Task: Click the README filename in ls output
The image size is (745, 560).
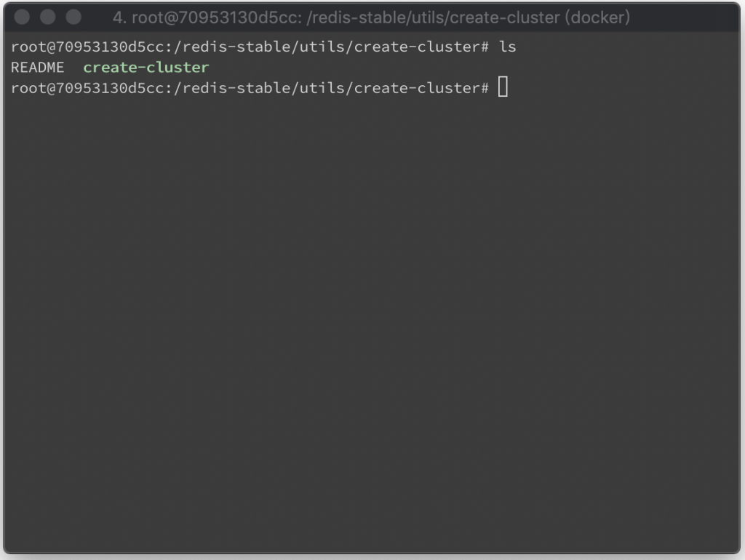Action: point(38,68)
